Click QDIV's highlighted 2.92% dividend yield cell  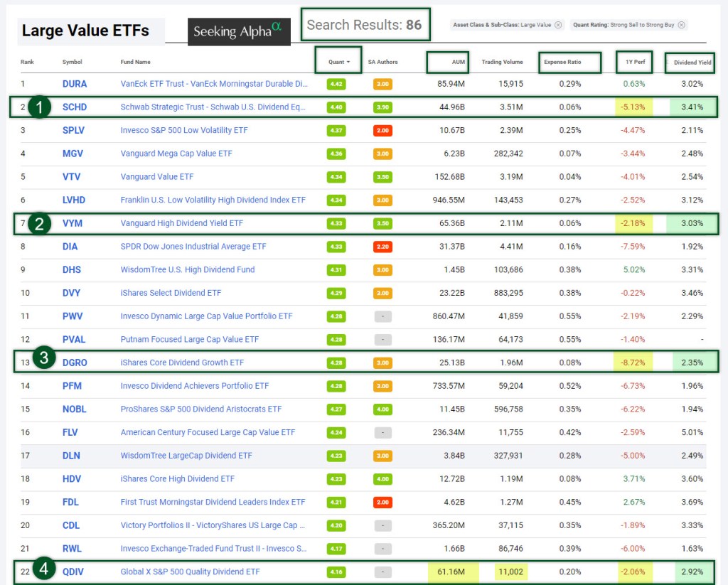(691, 571)
